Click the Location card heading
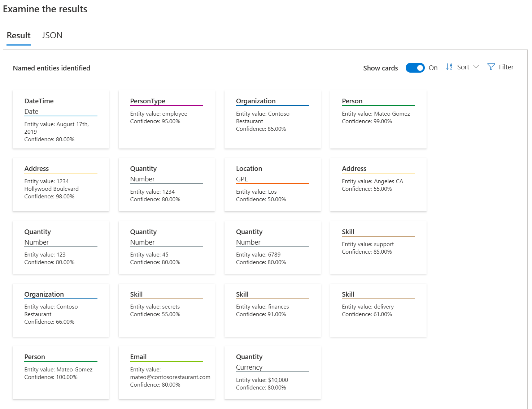This screenshot has height=409, width=532. (x=249, y=169)
